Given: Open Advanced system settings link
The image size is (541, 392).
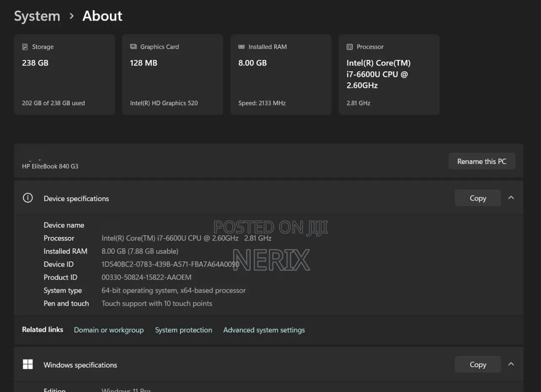Looking at the screenshot, I should [x=264, y=330].
